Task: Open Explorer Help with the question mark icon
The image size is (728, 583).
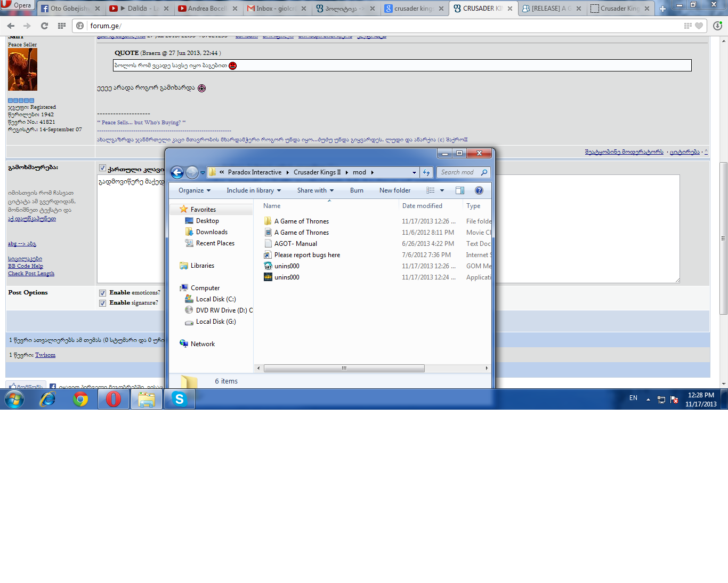Action: tap(479, 190)
